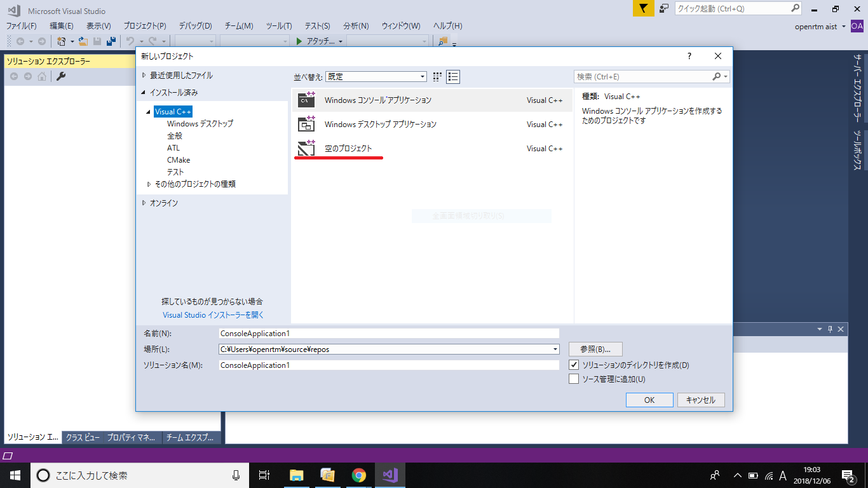Click the Visual Studio taskbar icon
868x488 pixels.
click(390, 475)
